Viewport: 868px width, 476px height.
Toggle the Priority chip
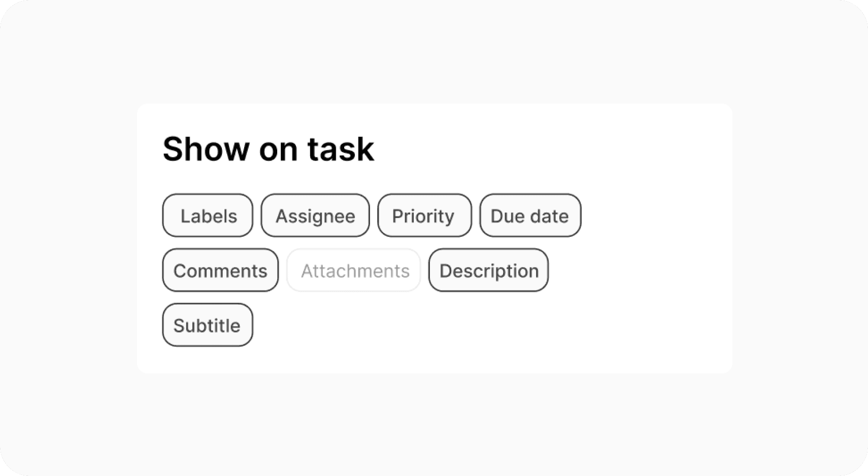tap(424, 215)
